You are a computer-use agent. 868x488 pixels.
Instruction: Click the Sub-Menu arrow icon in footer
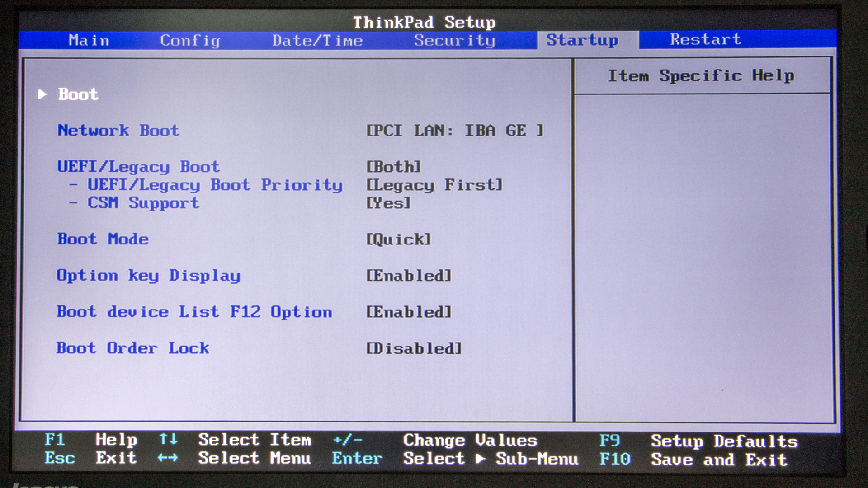[x=481, y=459]
